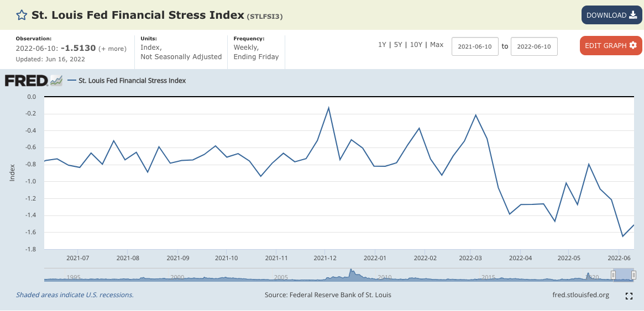644x311 pixels.
Task: Select the Max date range
Action: 437,45
